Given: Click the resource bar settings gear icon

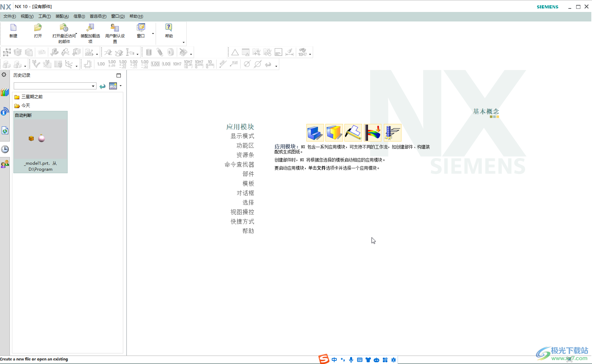Looking at the screenshot, I should pos(4,75).
